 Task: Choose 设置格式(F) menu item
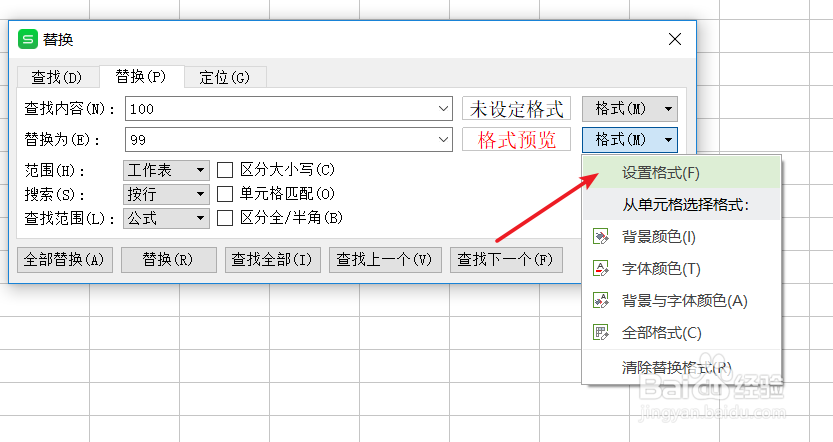point(682,173)
